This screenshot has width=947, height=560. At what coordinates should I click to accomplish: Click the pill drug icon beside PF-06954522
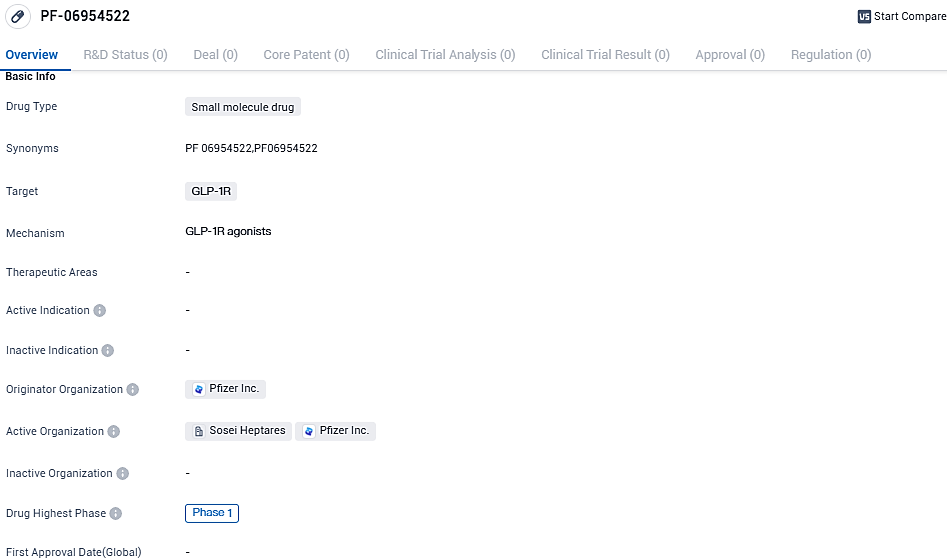pos(18,17)
